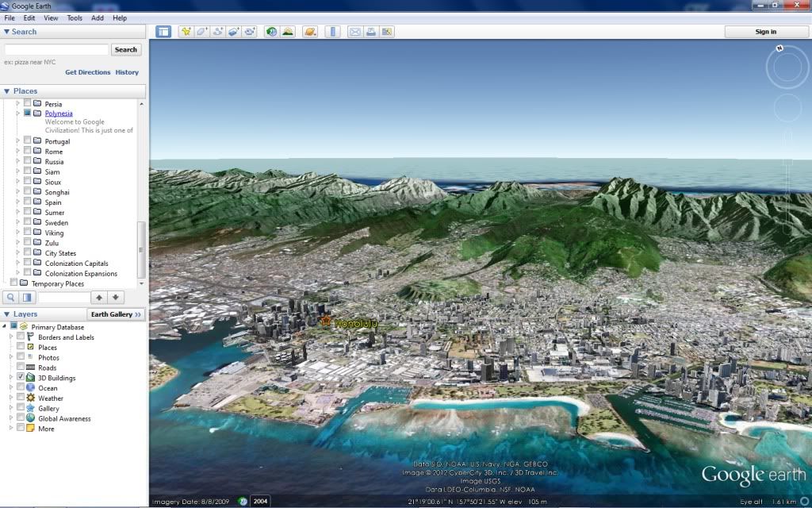Screen dimensions: 812x508
Task: Click the search magnifier icon under Places
Action: (x=11, y=298)
